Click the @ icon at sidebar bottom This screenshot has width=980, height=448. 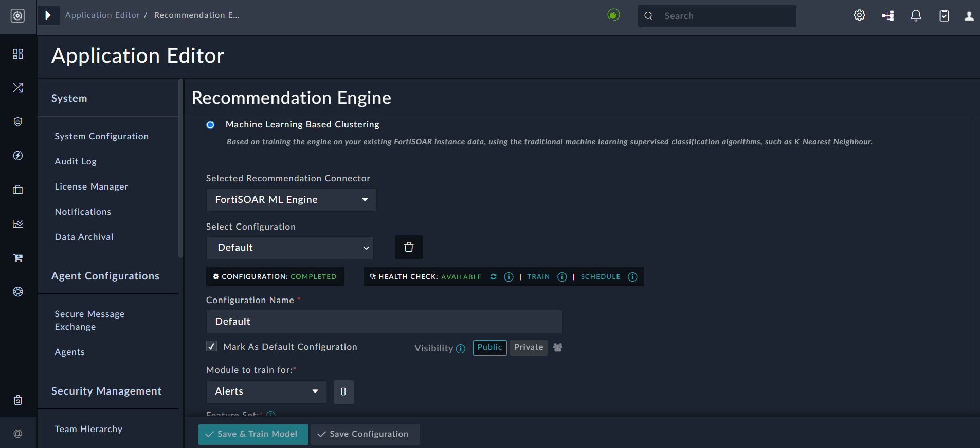point(18,434)
